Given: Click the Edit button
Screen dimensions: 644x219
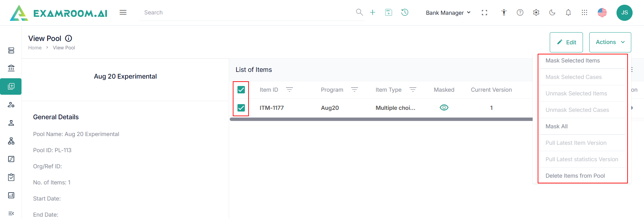Looking at the screenshot, I should (x=566, y=42).
